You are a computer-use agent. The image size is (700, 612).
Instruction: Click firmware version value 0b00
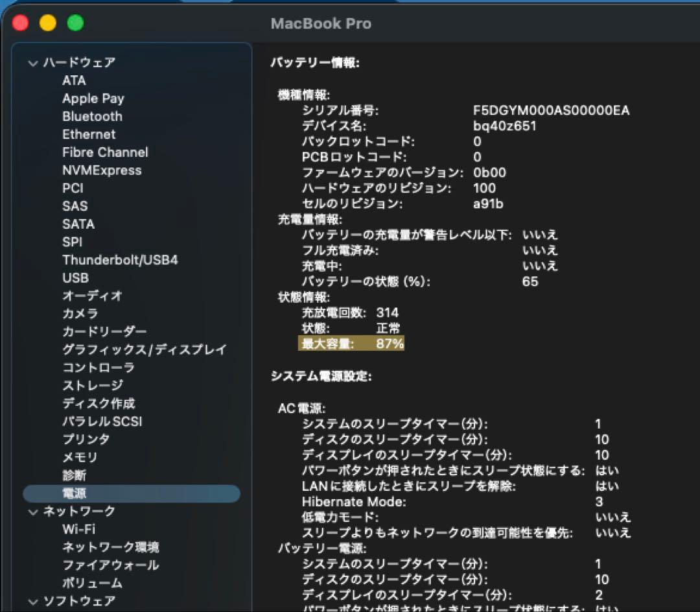coord(489,172)
